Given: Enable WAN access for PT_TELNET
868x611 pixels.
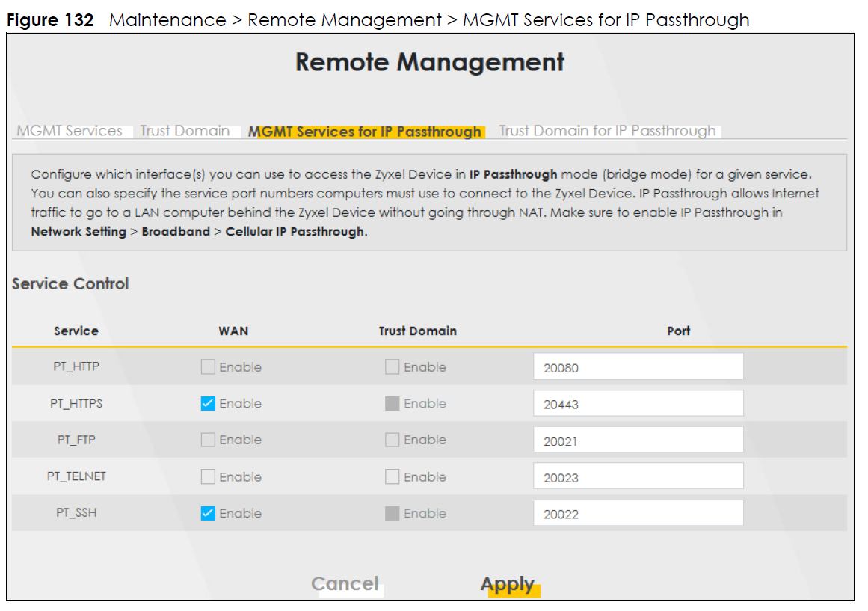Looking at the screenshot, I should click(x=208, y=477).
